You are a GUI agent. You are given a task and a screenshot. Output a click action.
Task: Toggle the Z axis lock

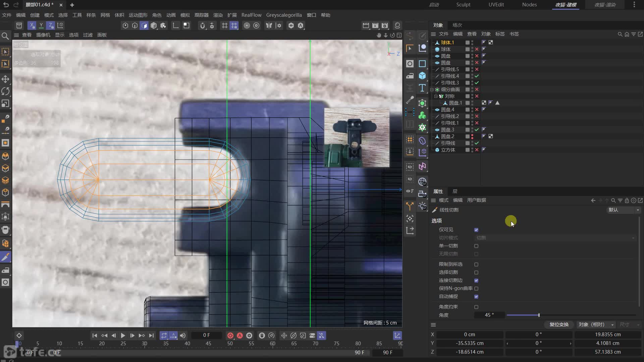pos(50,25)
